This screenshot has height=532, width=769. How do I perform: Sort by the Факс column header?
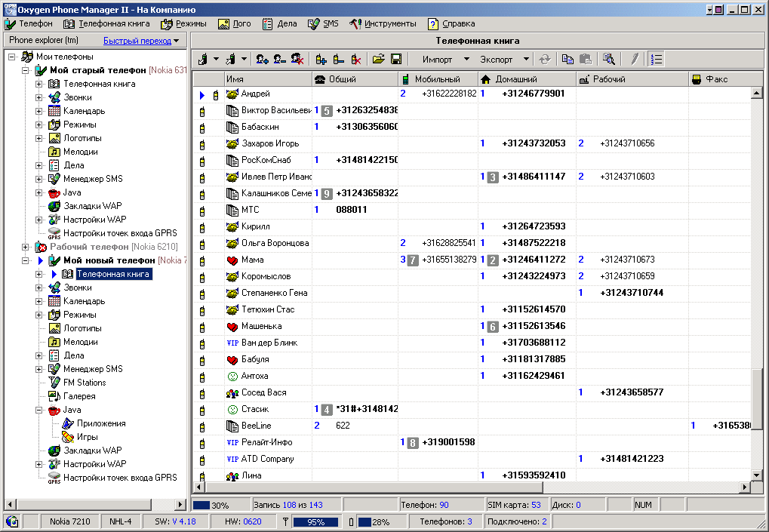[x=719, y=79]
